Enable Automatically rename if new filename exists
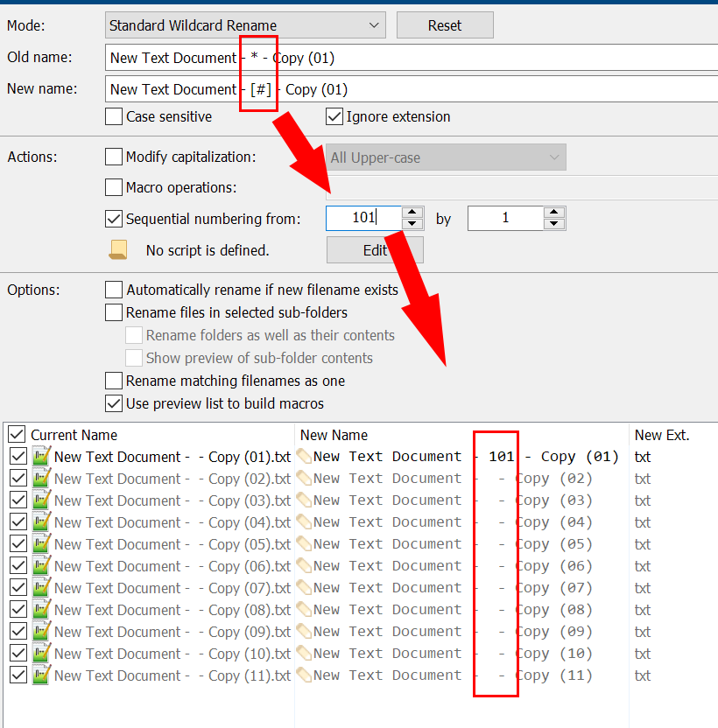Image resolution: width=718 pixels, height=728 pixels. click(114, 290)
